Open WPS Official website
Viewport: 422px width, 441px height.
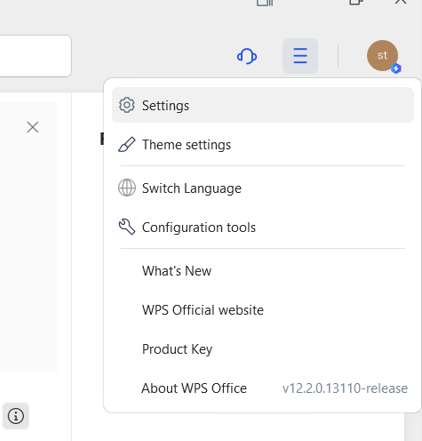click(263, 310)
